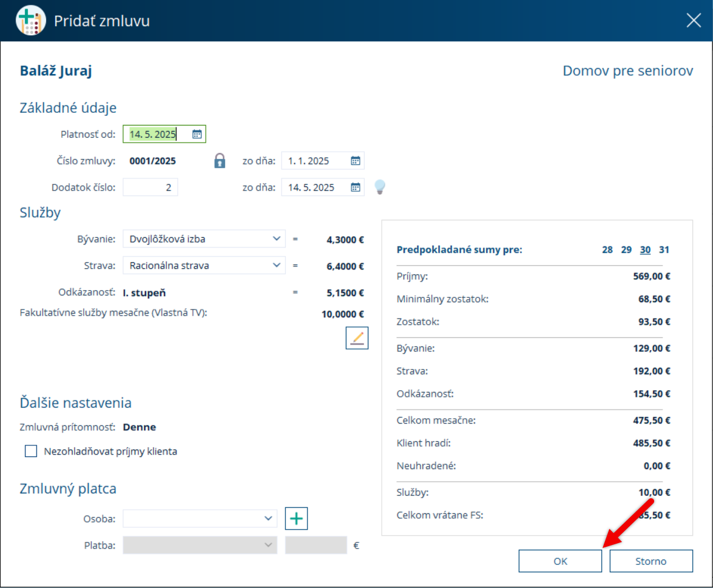Click the Bývanie price 4,3000 €
Viewport: 713px width, 588px height.
(345, 240)
